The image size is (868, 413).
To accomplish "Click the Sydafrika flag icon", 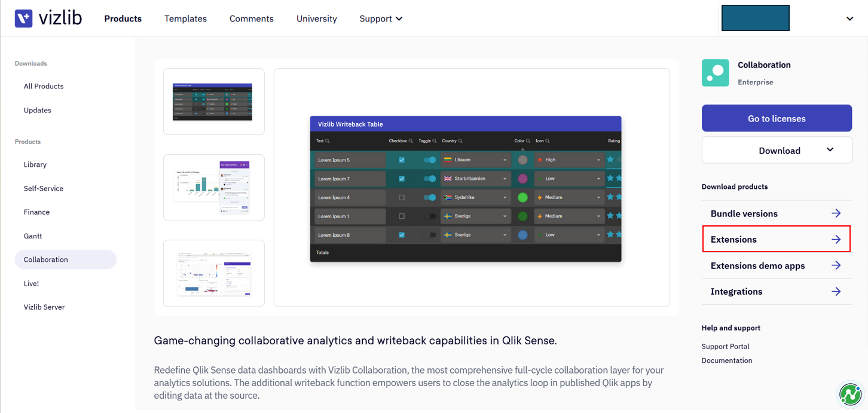I will 448,197.
